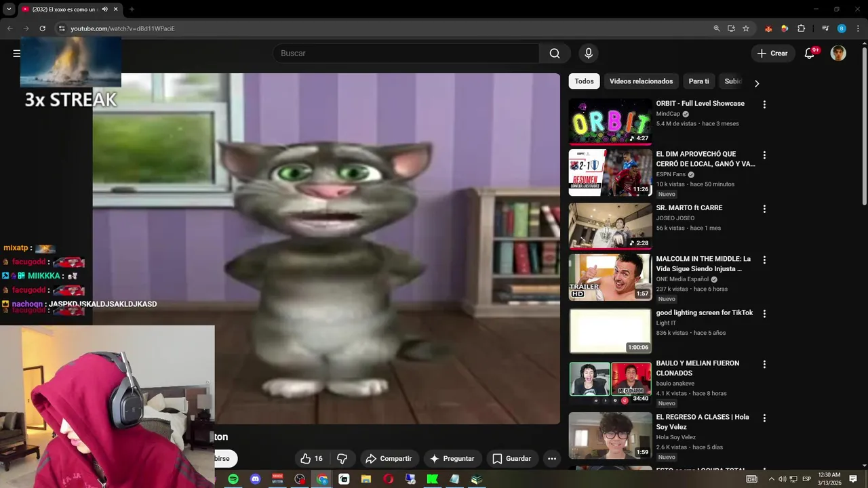The width and height of the screenshot is (868, 488).
Task: Open EL REGRESO A CLASES thumbnail
Action: click(x=610, y=435)
